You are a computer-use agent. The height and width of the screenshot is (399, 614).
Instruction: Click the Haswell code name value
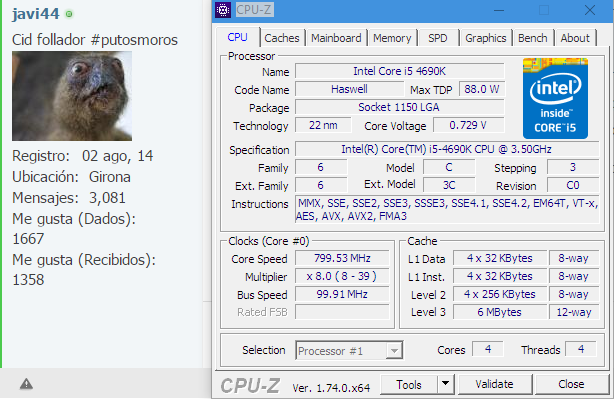pyautogui.click(x=349, y=89)
